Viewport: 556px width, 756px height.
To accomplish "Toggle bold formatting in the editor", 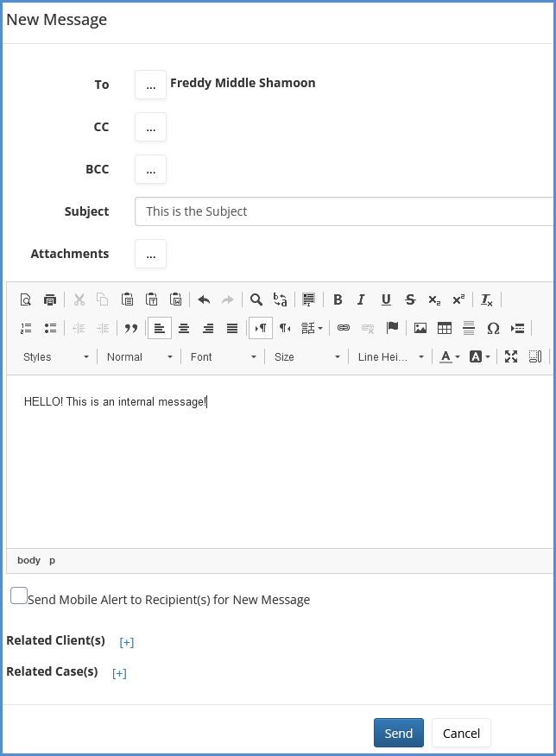I will 338,299.
